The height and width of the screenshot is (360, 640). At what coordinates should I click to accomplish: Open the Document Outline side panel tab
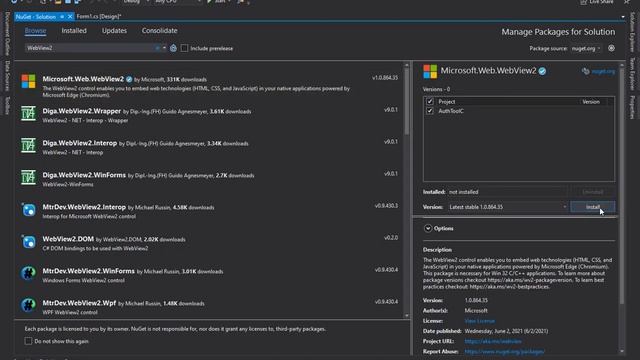click(7, 33)
